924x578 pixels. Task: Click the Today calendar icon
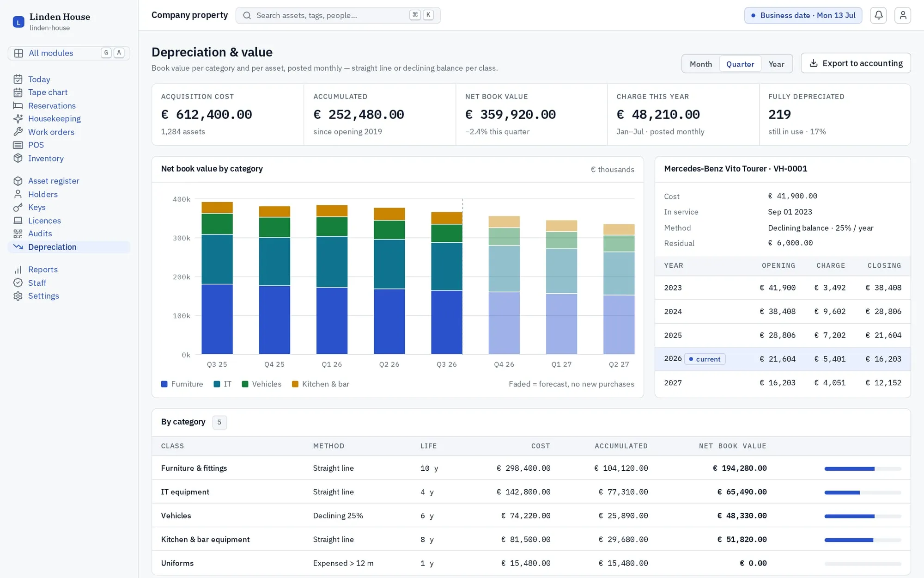(18, 79)
